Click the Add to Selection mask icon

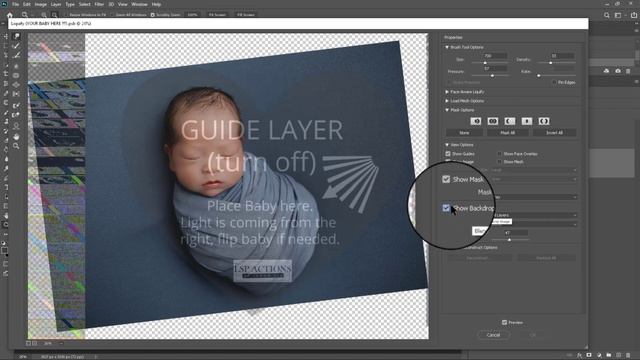493,121
